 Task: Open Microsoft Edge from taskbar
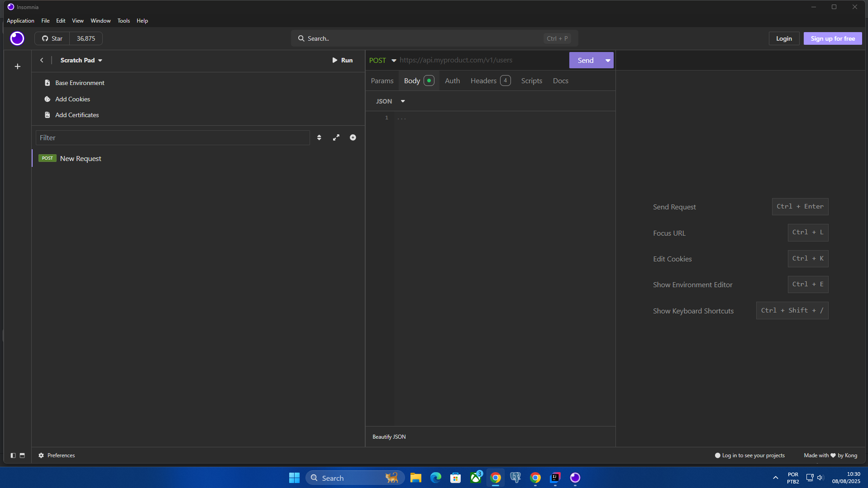(x=436, y=478)
